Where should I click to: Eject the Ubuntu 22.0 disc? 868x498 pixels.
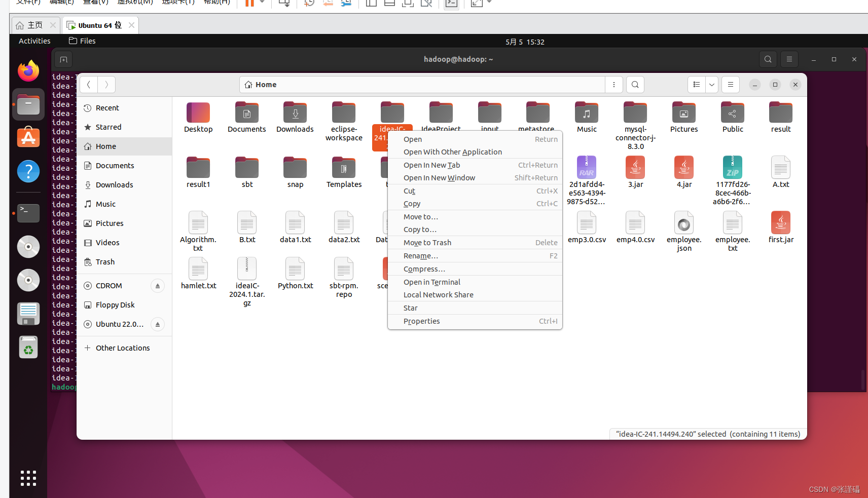coord(157,324)
